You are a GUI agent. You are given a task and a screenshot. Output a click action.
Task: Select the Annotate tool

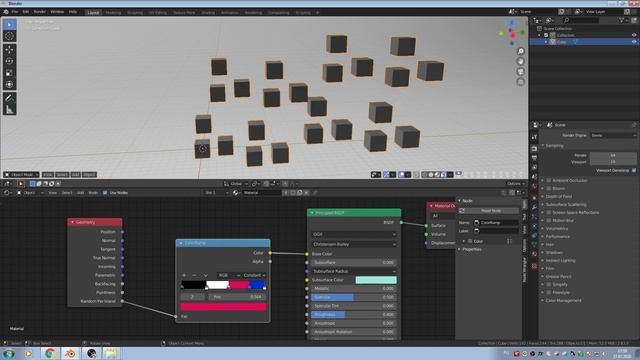point(9,98)
